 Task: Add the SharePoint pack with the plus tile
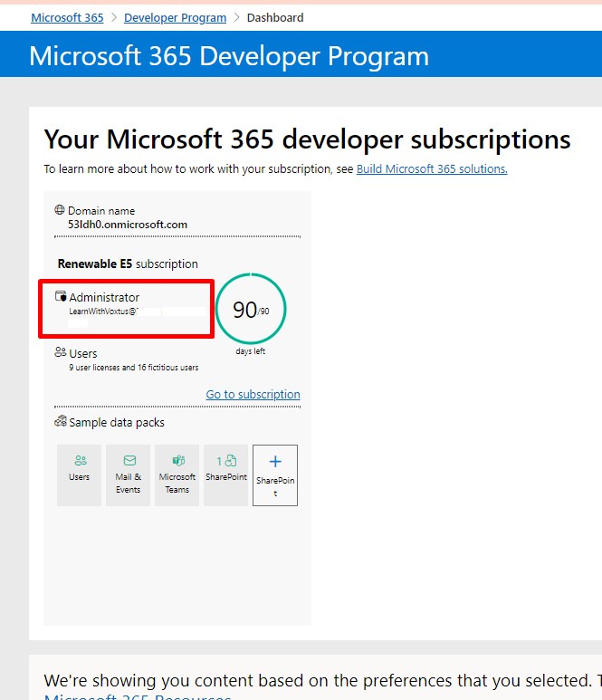(275, 475)
